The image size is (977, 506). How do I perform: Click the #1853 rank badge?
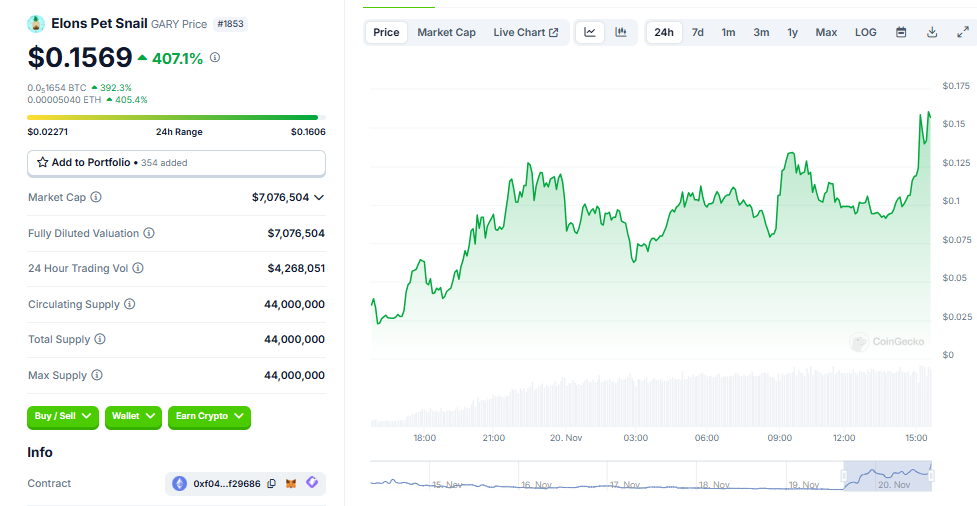pos(231,24)
